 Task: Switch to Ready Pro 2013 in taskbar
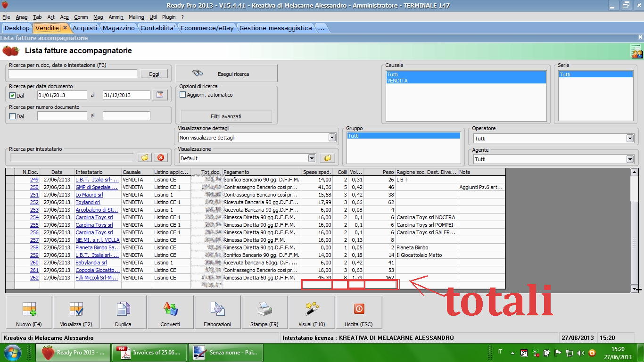(74, 353)
